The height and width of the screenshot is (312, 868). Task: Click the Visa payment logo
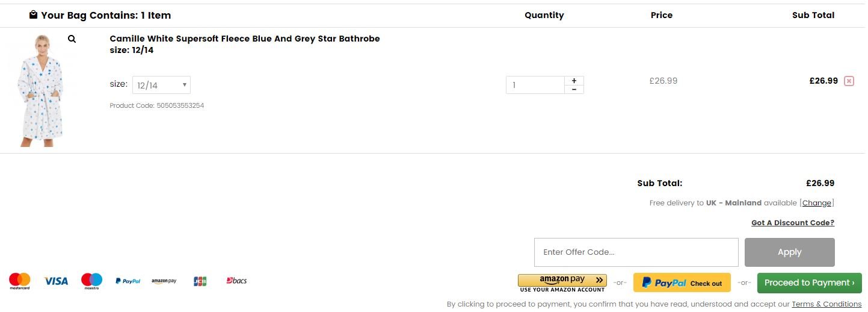point(56,281)
